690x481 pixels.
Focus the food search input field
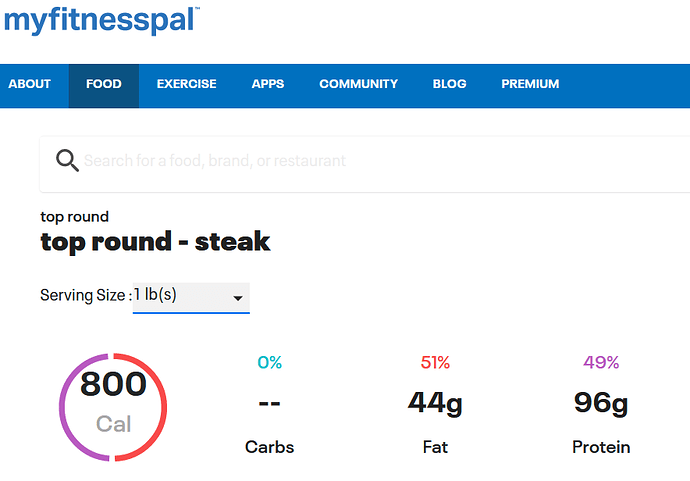tap(365, 164)
